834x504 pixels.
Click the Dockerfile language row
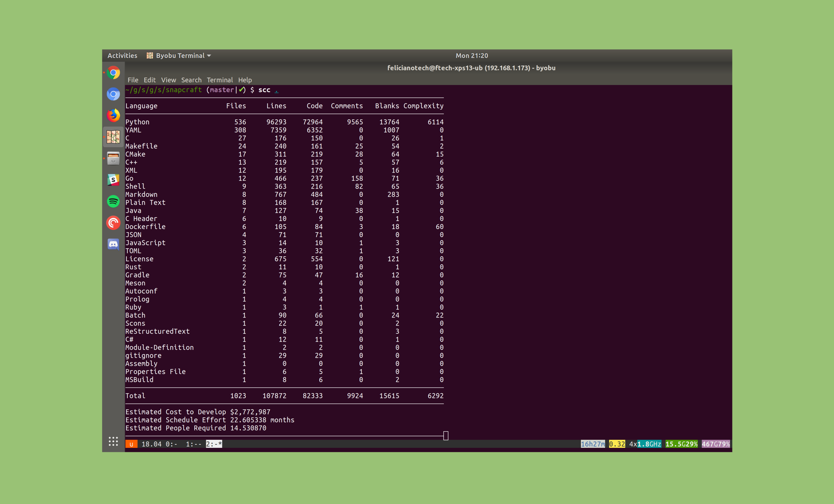(x=284, y=227)
